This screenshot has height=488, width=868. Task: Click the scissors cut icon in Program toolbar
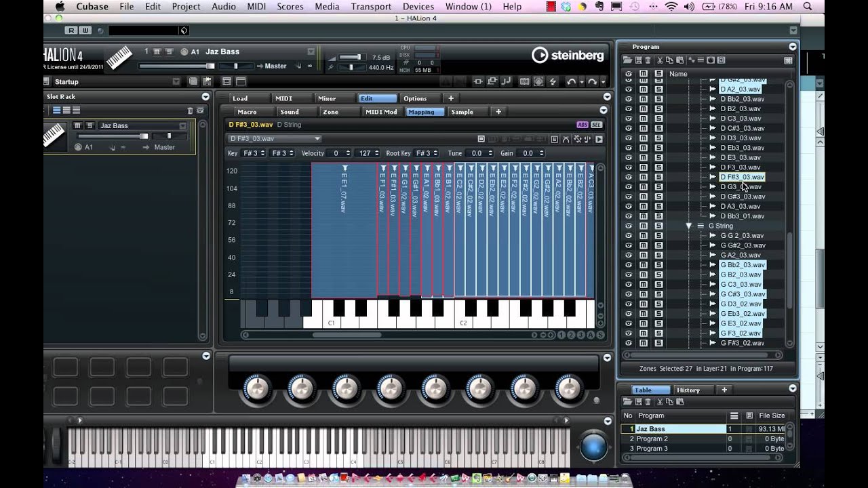click(x=660, y=60)
